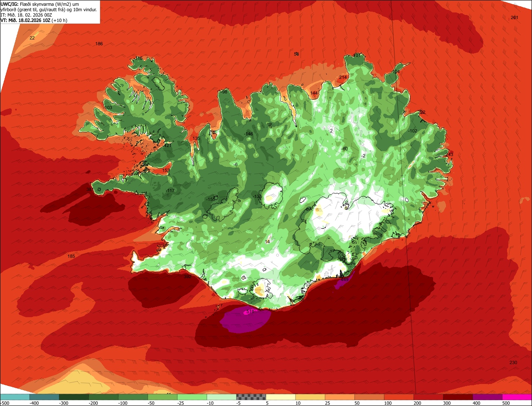Select the dark green swatch between -300 and -200
Viewport: 532px width, 406px height.
[x=74, y=397]
